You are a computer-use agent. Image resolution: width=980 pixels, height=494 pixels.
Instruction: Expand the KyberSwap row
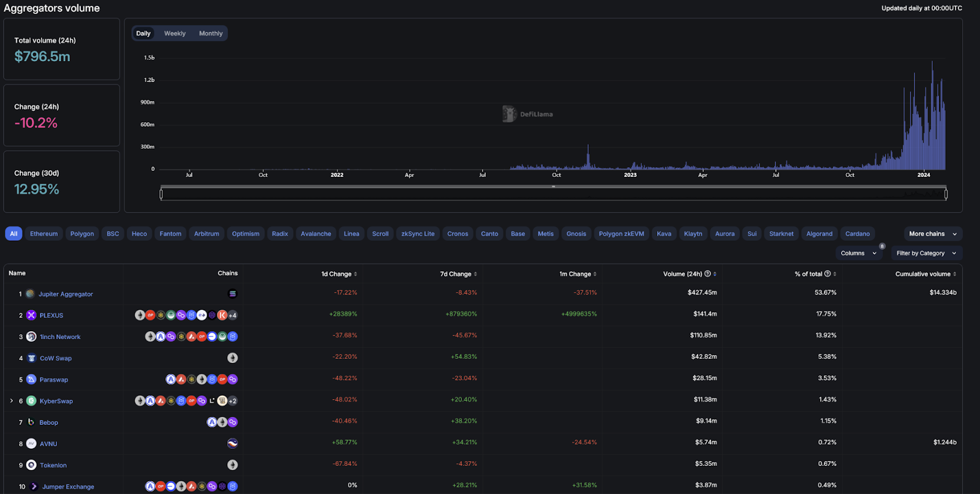[x=12, y=401]
